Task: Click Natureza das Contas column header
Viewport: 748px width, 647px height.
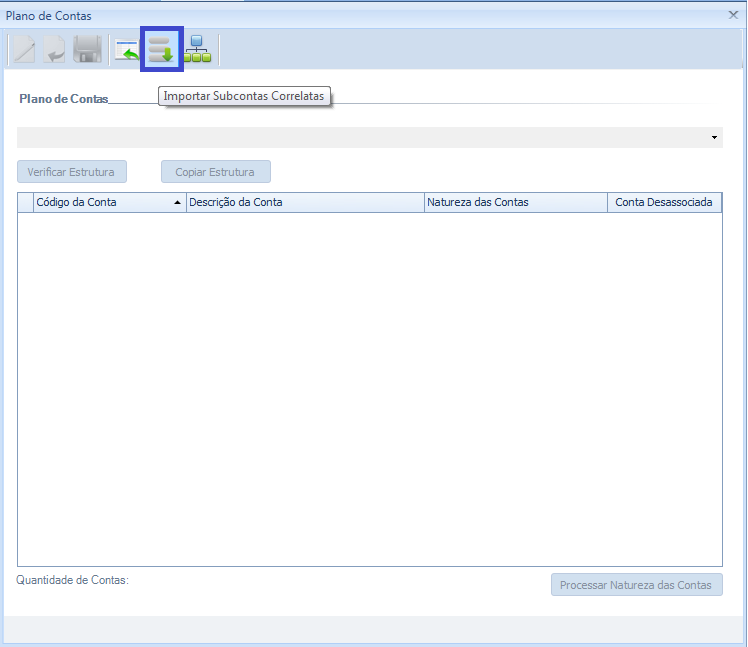Action: tap(514, 202)
